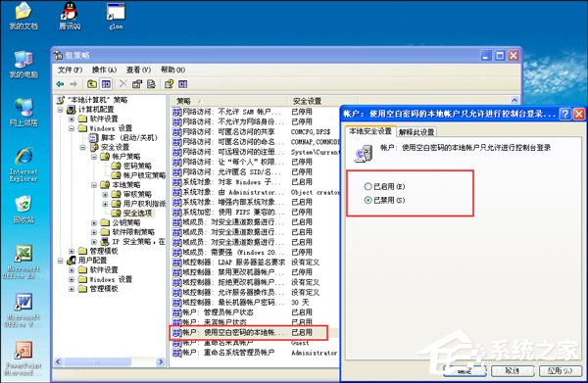This screenshot has width=588, height=383.
Task: Click the Up one level folder icon
Action: coord(92,84)
